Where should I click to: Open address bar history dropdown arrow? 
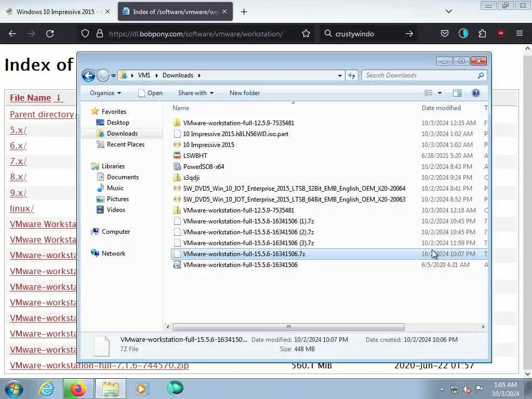[x=340, y=76]
